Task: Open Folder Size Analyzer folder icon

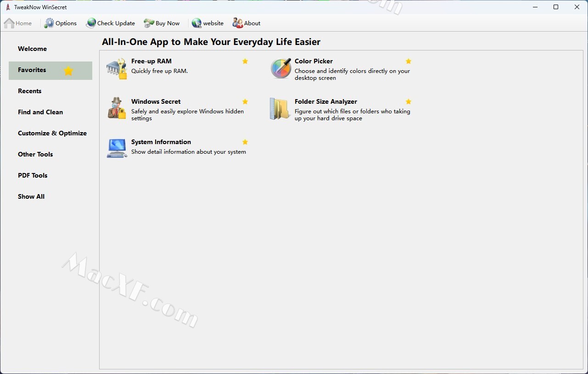Action: (x=280, y=109)
